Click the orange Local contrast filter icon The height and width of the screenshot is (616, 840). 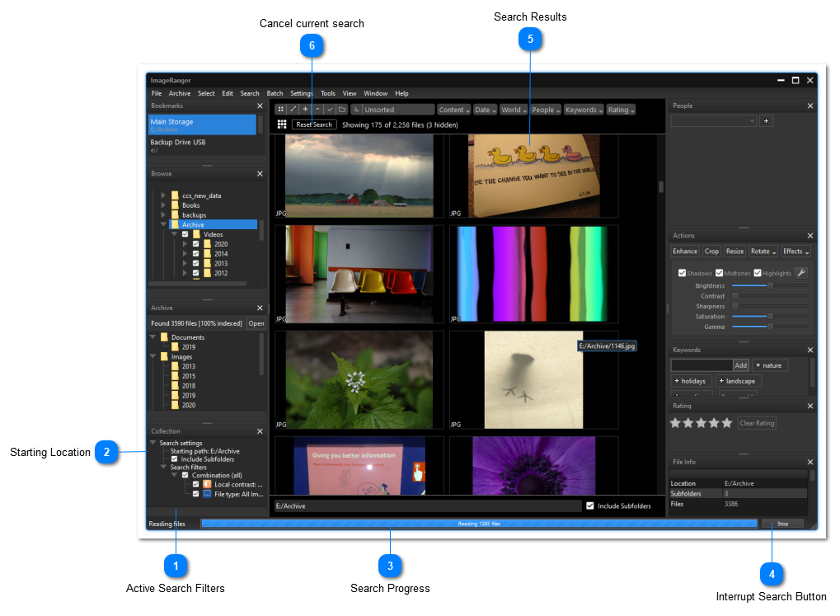coord(207,485)
